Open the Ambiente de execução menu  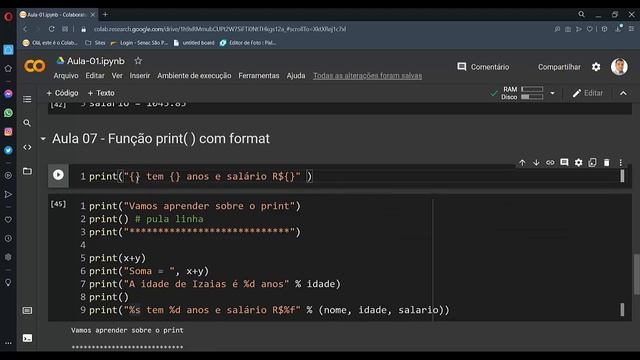194,76
